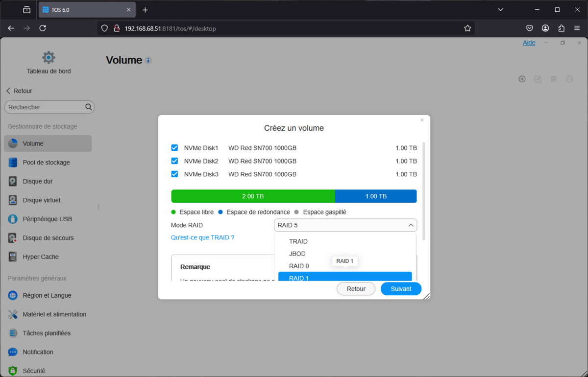The height and width of the screenshot is (377, 588).
Task: Click the save to Pocket icon
Action: click(x=530, y=28)
